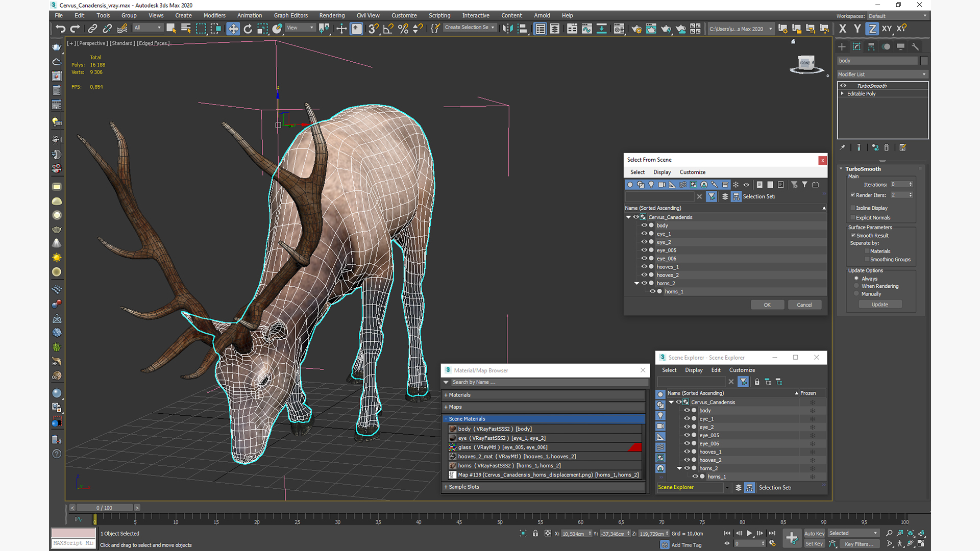Restrict transform to X axis
Viewport: 980px width, 551px height.
point(843,29)
